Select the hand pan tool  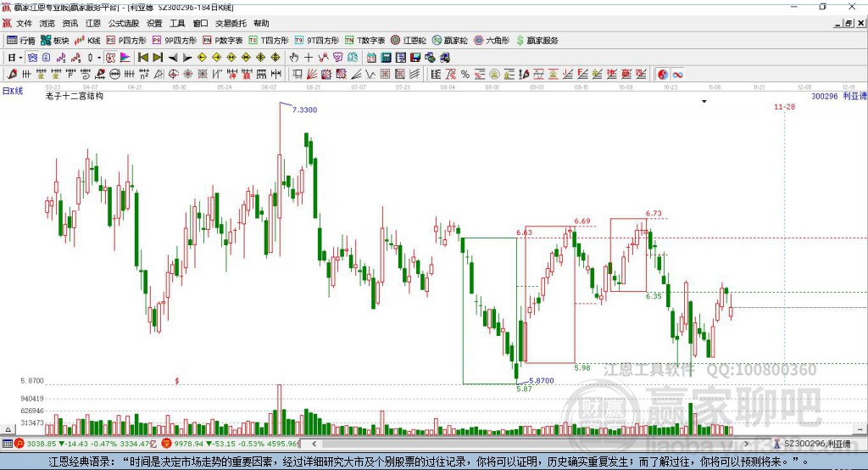click(x=294, y=58)
